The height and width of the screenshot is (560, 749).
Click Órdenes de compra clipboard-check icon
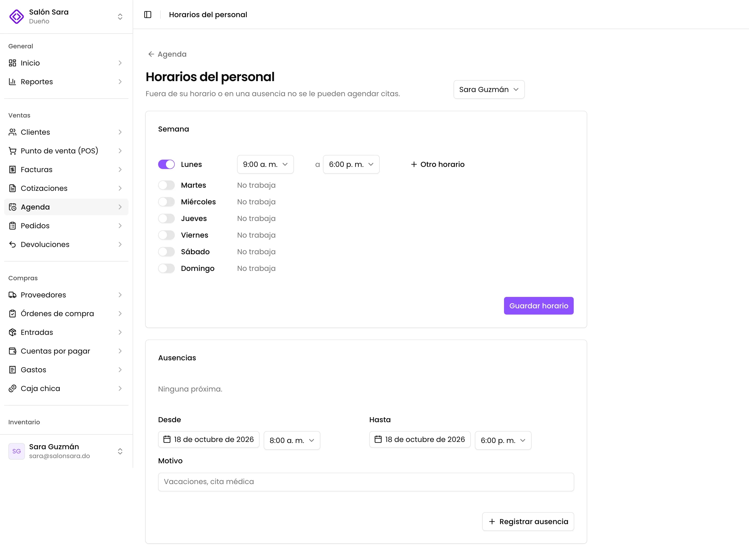(x=12, y=314)
